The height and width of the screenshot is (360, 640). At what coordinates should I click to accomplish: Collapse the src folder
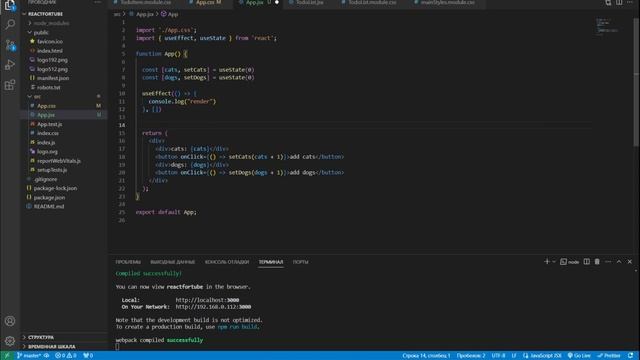(37, 96)
